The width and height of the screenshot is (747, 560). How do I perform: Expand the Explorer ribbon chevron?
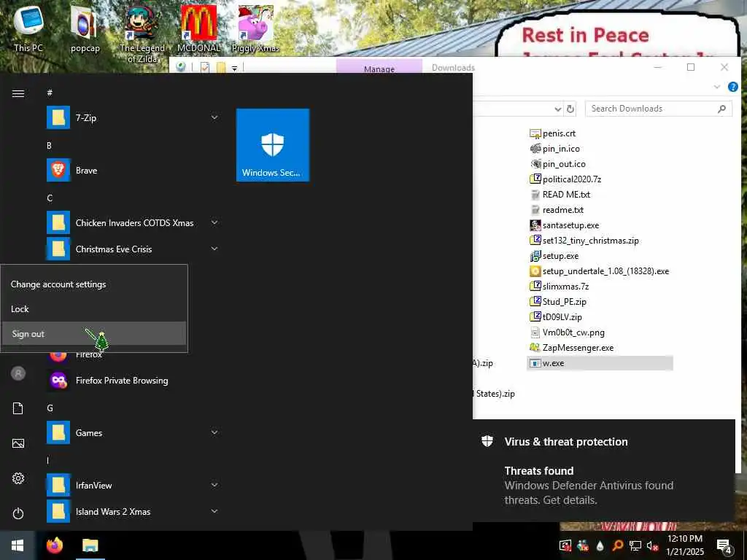pyautogui.click(x=717, y=87)
